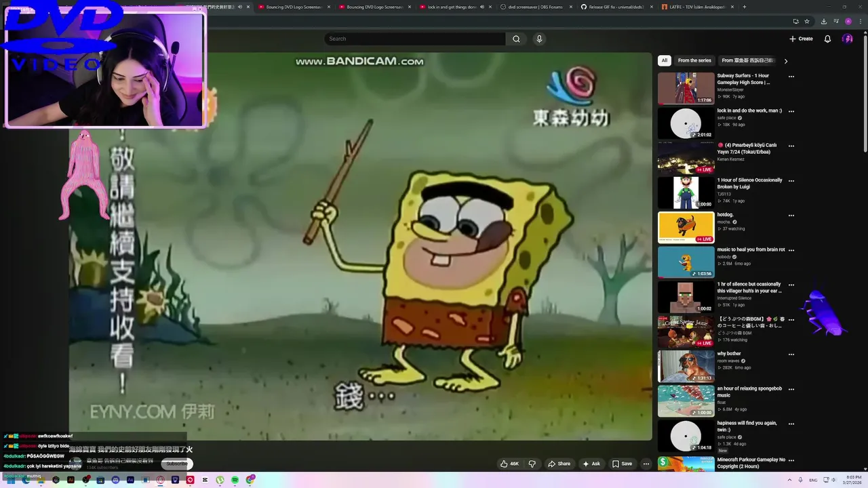Switch to LATİFE TDV İslâm Ansiklopedisi tab
Screen dimensions: 868x488
(696, 7)
